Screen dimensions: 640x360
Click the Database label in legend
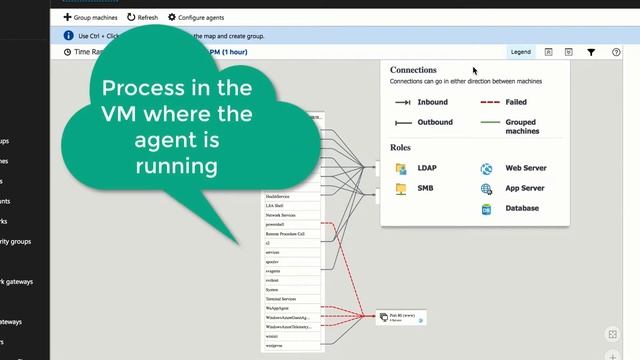tap(522, 208)
